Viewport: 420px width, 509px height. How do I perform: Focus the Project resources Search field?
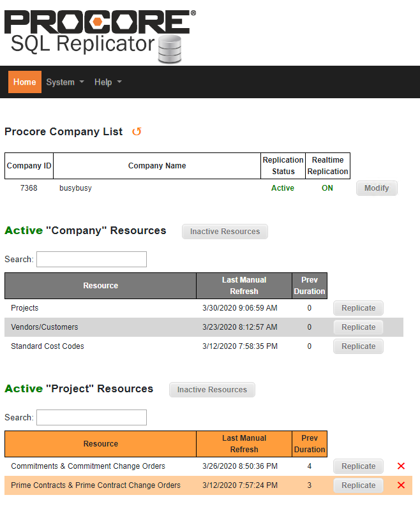pyautogui.click(x=91, y=417)
